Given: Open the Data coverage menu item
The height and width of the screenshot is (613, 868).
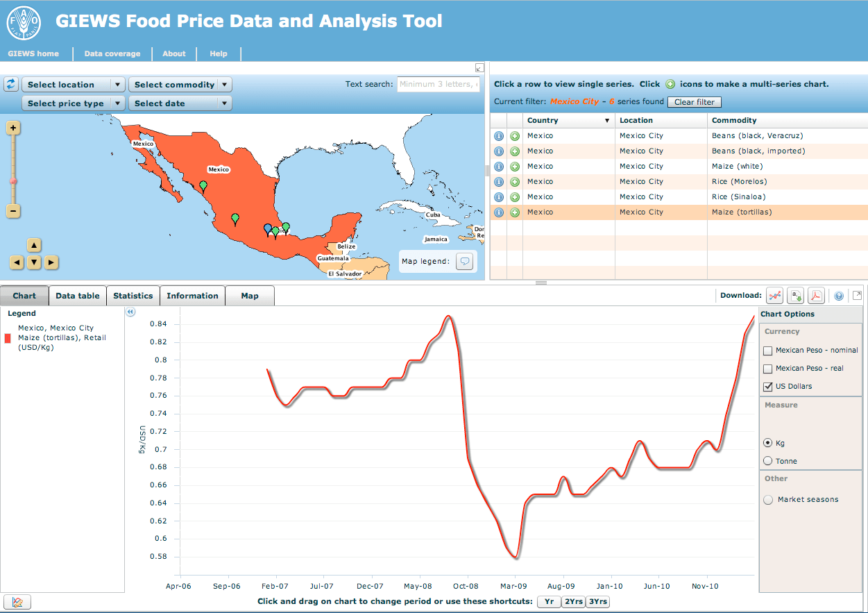Looking at the screenshot, I should coord(112,53).
